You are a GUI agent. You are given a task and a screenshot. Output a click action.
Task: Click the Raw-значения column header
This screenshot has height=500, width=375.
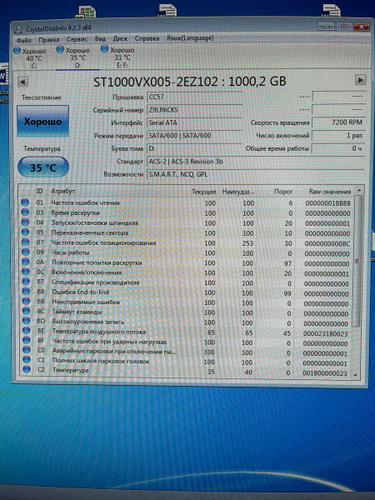[x=330, y=192]
